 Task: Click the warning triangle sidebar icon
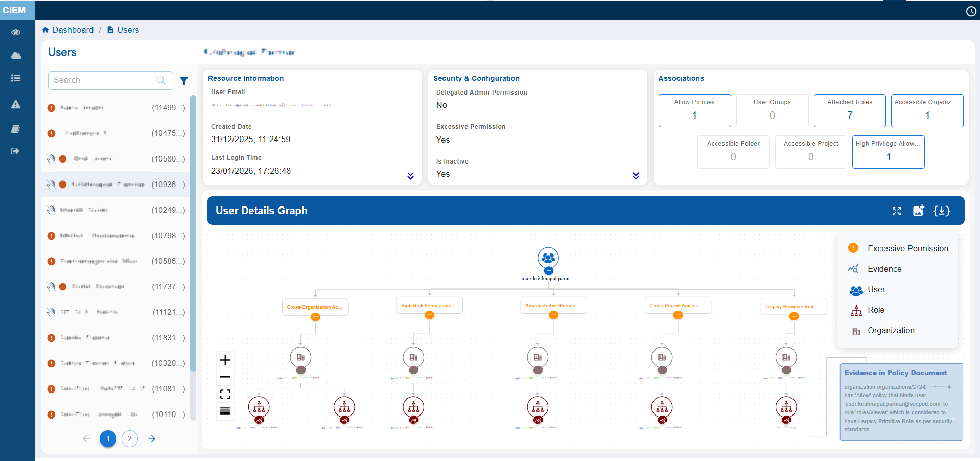point(16,104)
